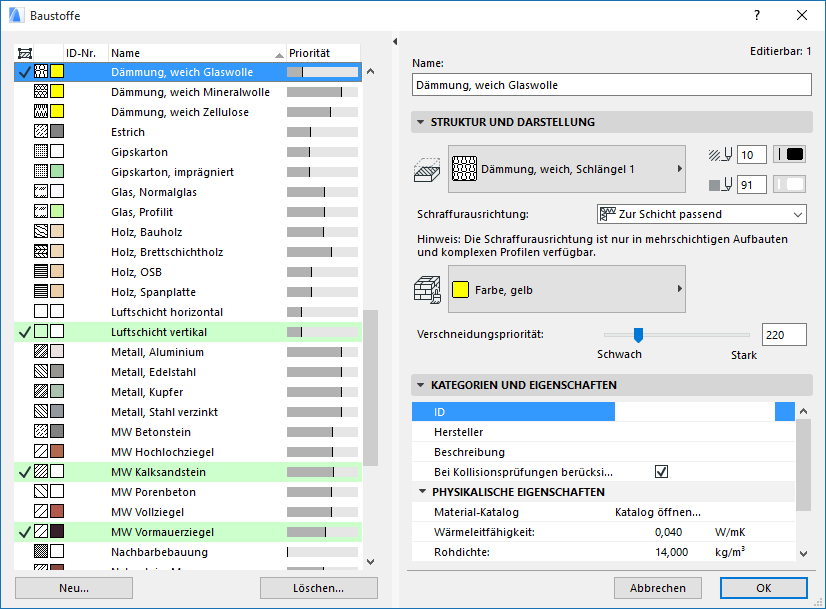Confirm with the OK button
Image resolution: width=826 pixels, height=609 pixels.
[763, 588]
